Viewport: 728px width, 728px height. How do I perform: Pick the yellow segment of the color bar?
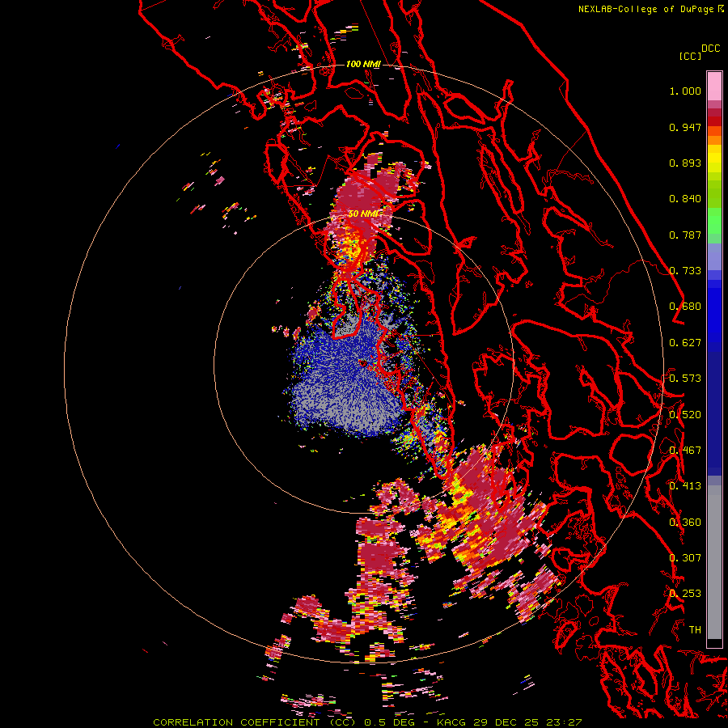pyautogui.click(x=714, y=159)
